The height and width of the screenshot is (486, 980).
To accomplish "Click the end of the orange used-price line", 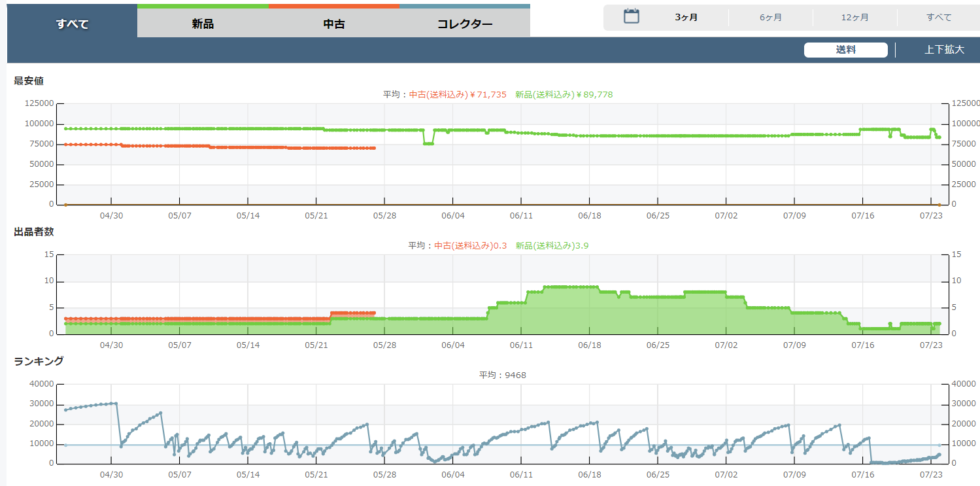I will point(373,148).
